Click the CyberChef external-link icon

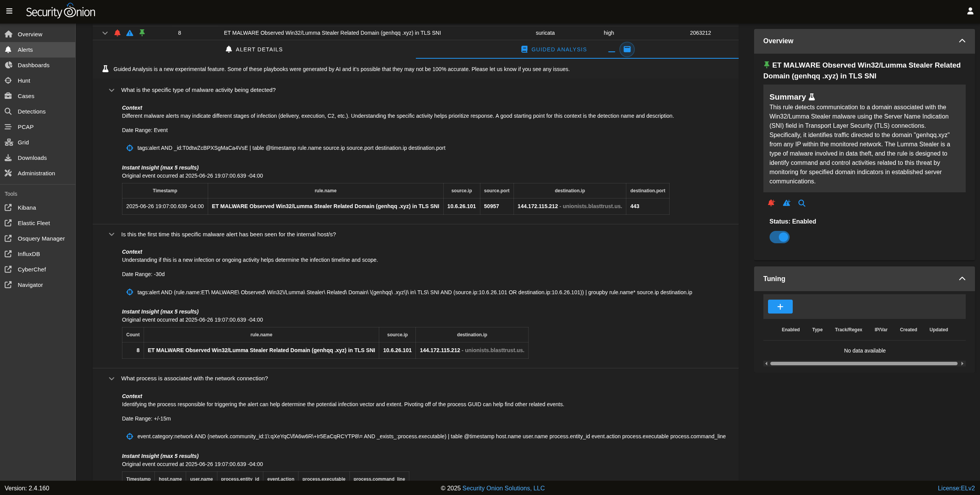[8, 269]
